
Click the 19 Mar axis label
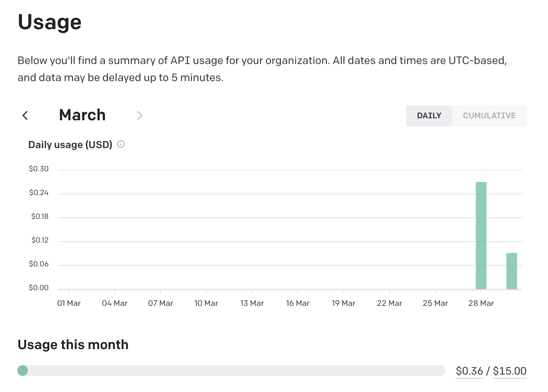coord(343,303)
